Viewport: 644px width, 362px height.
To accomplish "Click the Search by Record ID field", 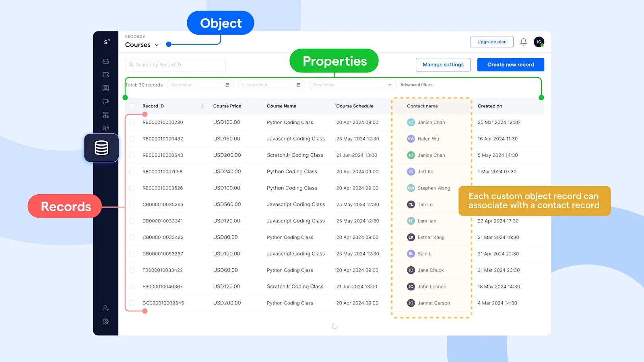I will point(175,65).
